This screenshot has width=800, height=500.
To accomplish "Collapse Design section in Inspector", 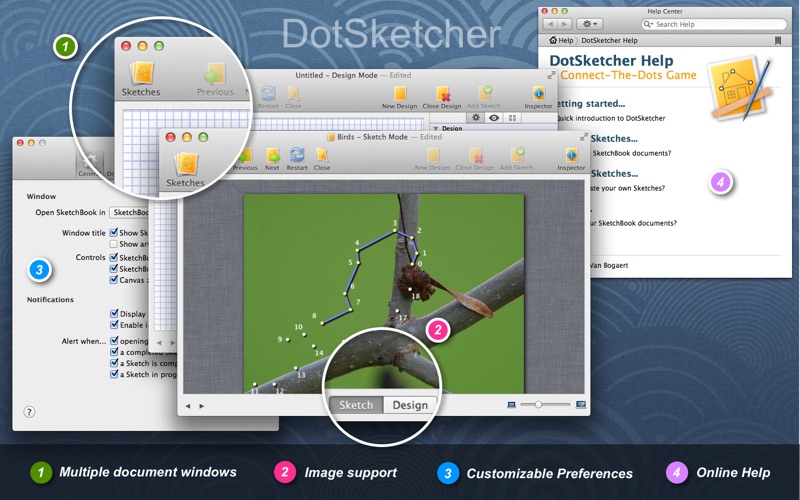I will click(436, 129).
